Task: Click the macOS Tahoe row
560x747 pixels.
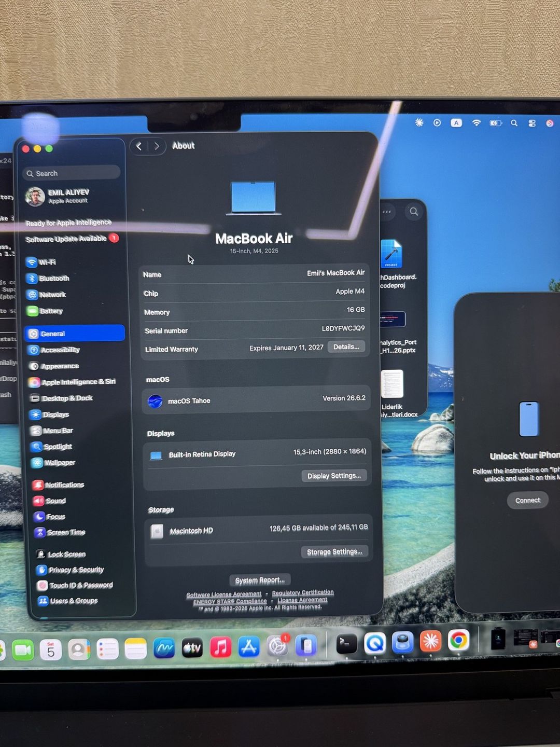Action: [x=256, y=400]
